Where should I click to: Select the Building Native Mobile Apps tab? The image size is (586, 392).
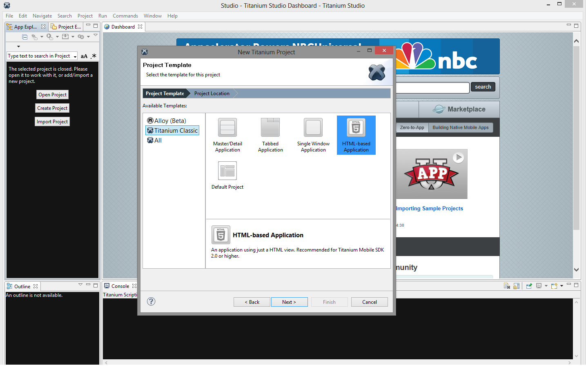[x=461, y=127]
